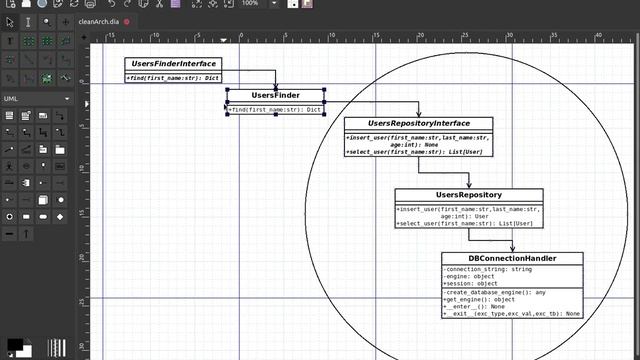Click the 100% zoom field
This screenshot has width=640, height=360.
pyautogui.click(x=253, y=3)
